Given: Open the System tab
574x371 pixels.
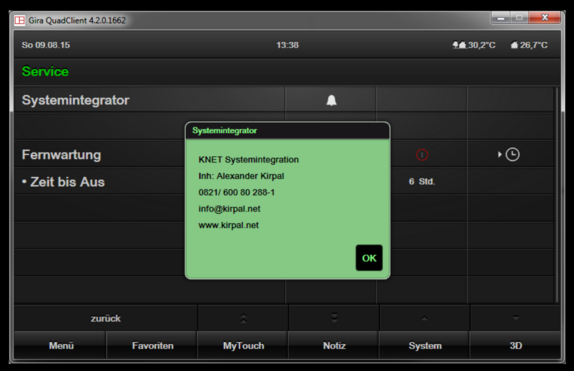Looking at the screenshot, I should [425, 345].
